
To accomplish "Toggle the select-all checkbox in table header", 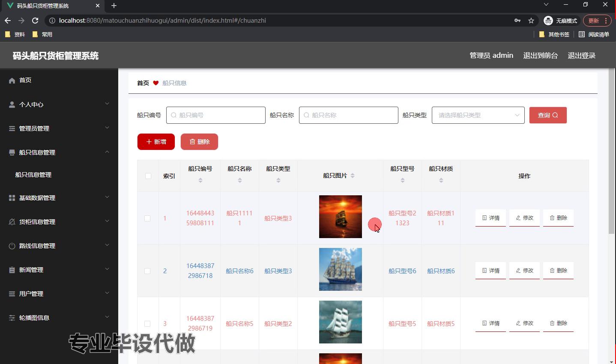I will 148,176.
